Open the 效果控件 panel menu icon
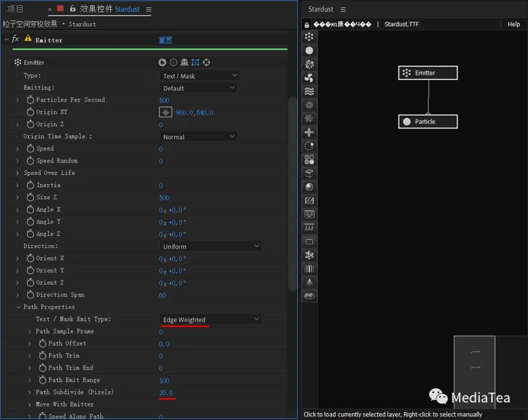This screenshot has height=420, width=528. point(149,9)
